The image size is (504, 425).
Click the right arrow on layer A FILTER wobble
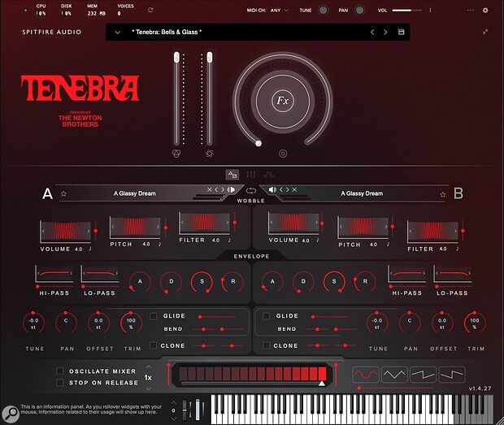228,223
